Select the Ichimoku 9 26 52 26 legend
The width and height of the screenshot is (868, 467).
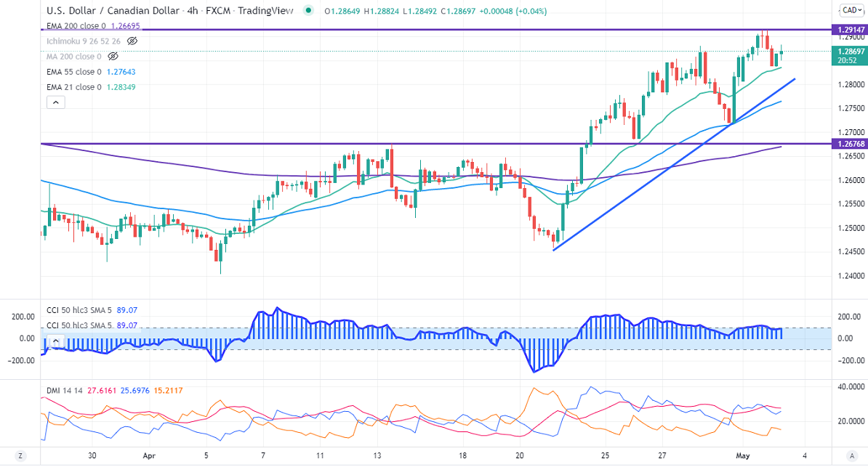pos(84,41)
